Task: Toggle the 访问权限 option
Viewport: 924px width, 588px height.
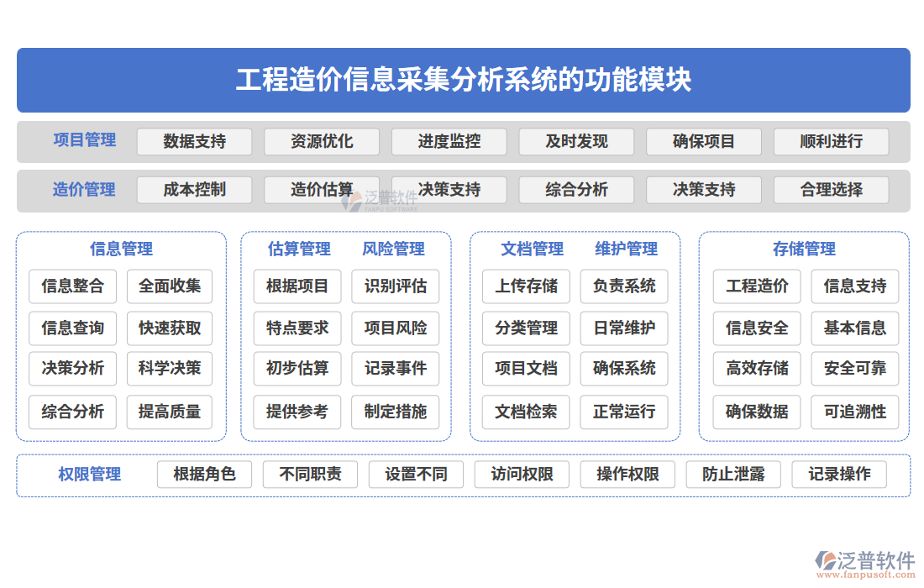Action: (x=522, y=475)
